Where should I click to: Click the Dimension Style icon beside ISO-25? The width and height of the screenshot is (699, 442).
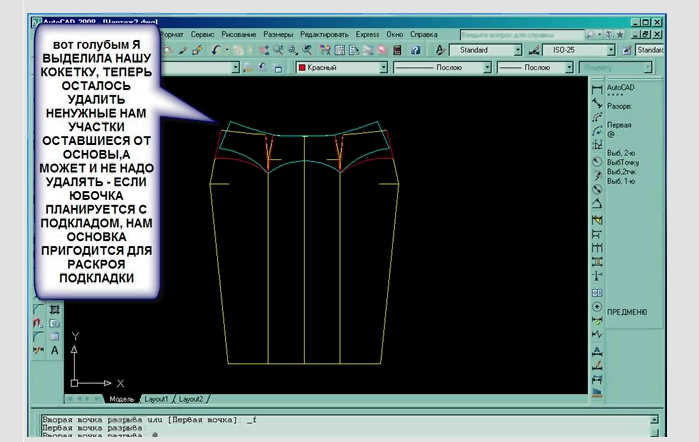(x=533, y=49)
